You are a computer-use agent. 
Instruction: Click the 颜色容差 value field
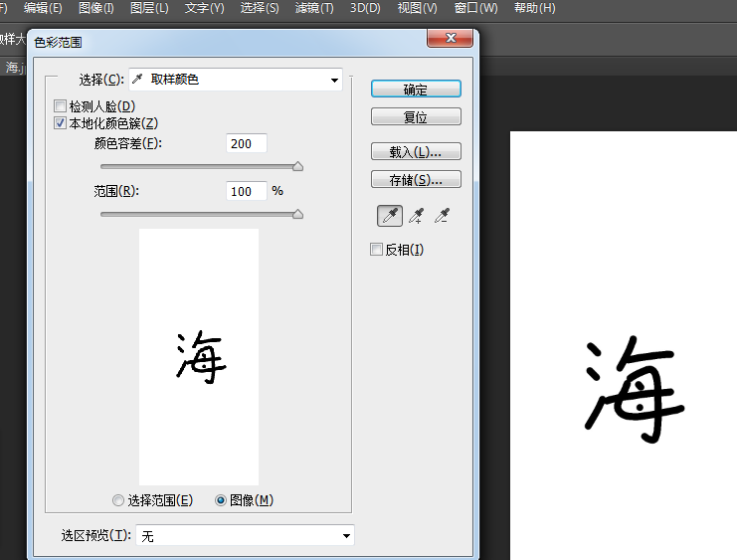coord(247,143)
